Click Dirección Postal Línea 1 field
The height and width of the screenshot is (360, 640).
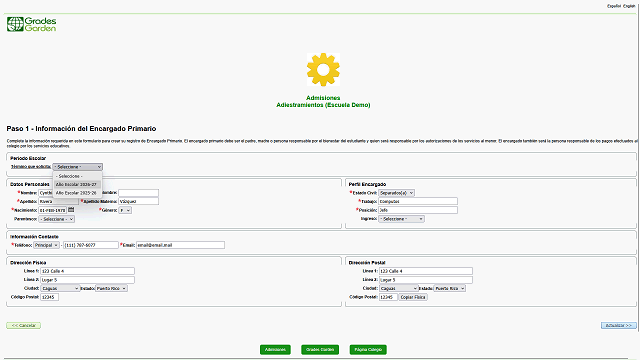pyautogui.click(x=426, y=271)
